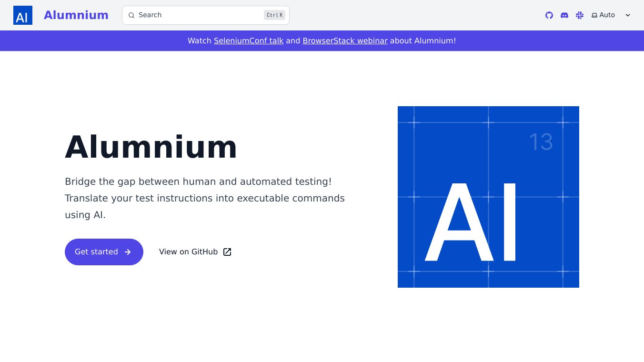Image resolution: width=644 pixels, height=362 pixels.
Task: Click the large blue Al hero image
Action: point(488,197)
